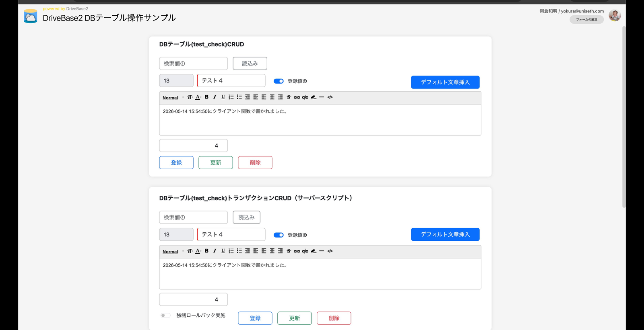Open code view in transaction editor toolbar
Image resolution: width=644 pixels, height=330 pixels.
[x=330, y=251]
